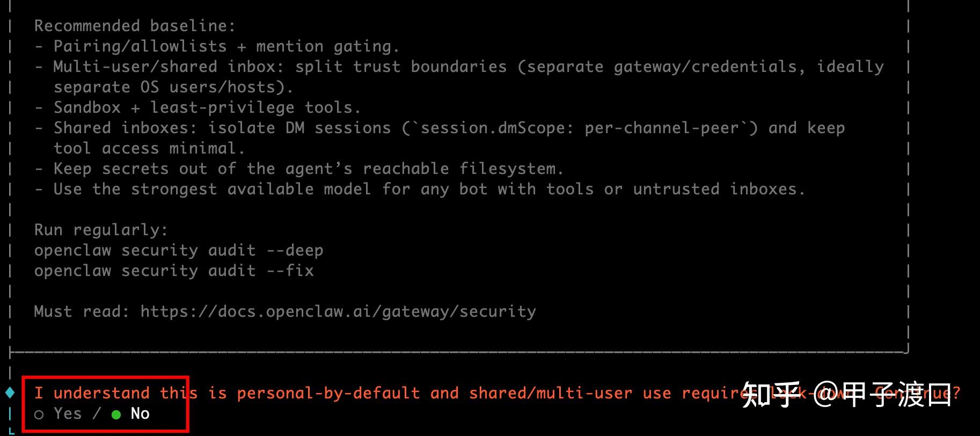Click the "Run regularly:" heading

tap(101, 230)
